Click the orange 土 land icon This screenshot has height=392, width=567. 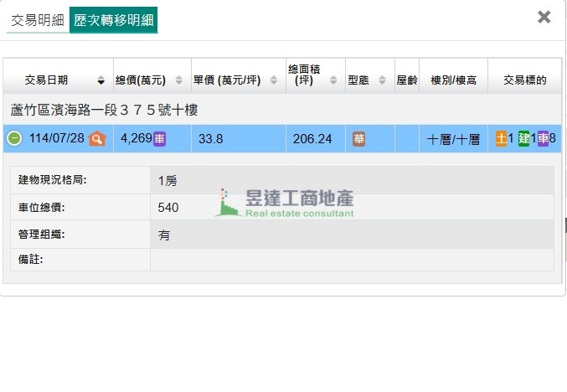[x=501, y=138]
